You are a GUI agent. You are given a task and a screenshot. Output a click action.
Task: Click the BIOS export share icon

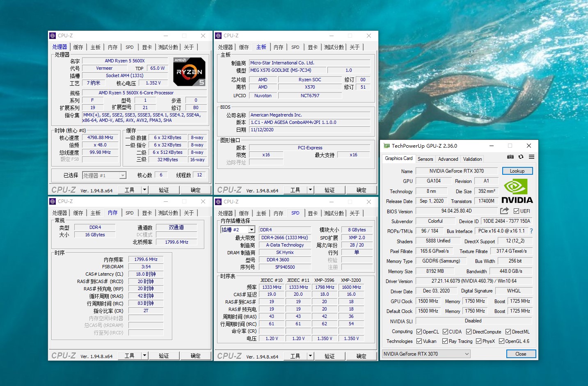[504, 211]
